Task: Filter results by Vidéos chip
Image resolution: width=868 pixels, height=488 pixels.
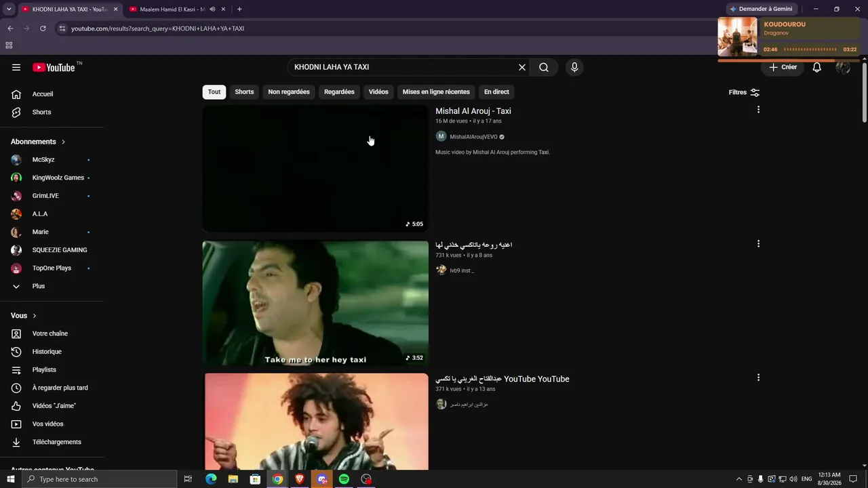Action: pos(378,92)
